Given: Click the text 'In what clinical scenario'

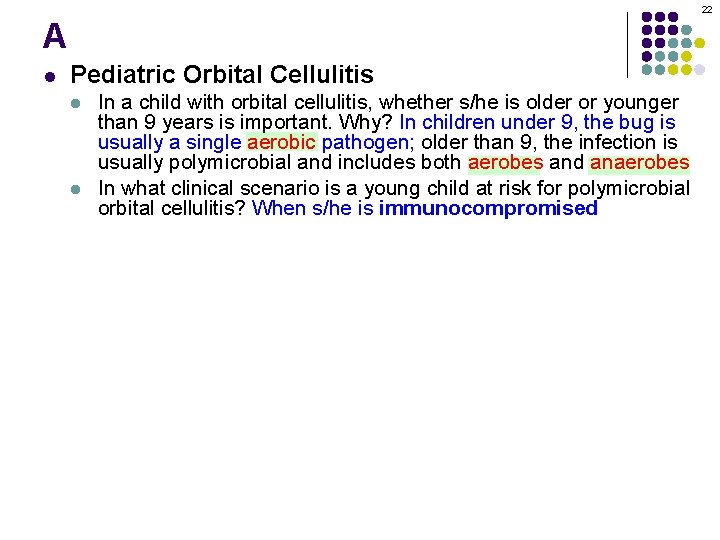Looking at the screenshot, I should click(x=208, y=189).
